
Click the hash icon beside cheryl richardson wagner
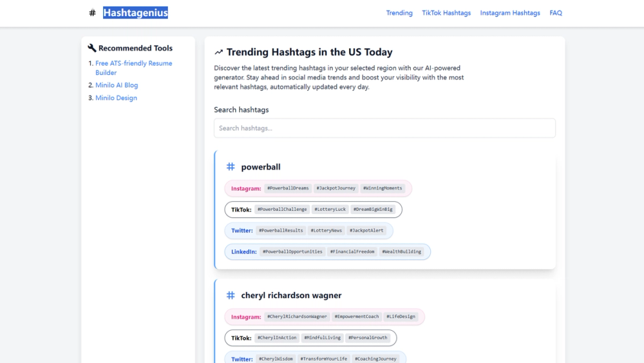[231, 295]
